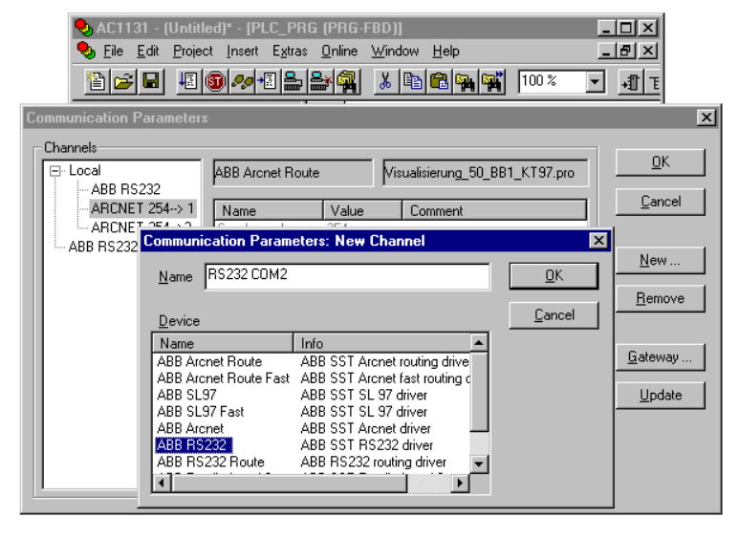Click the Paste clipboard icon

tap(438, 81)
